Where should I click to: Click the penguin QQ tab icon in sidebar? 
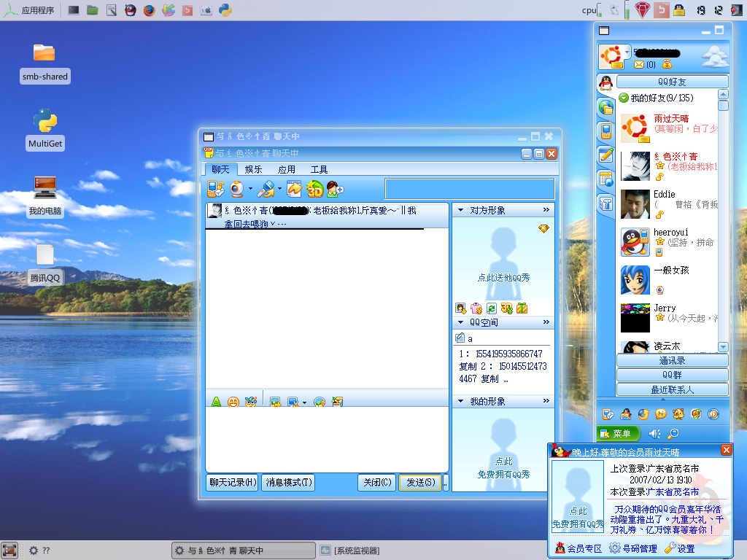(605, 83)
